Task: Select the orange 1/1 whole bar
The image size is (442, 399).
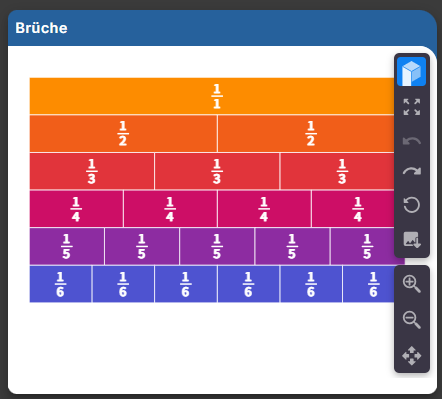Action: point(212,96)
